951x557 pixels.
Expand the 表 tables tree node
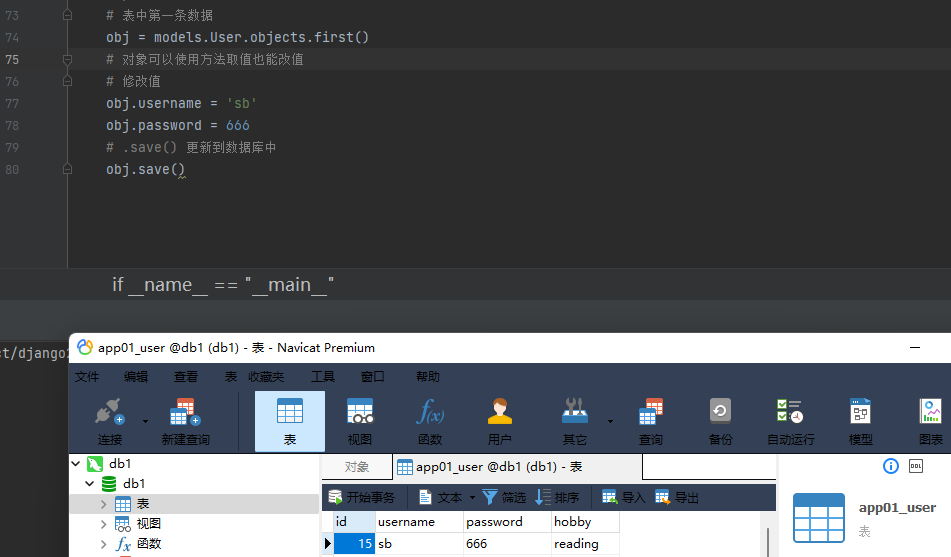pyautogui.click(x=103, y=504)
